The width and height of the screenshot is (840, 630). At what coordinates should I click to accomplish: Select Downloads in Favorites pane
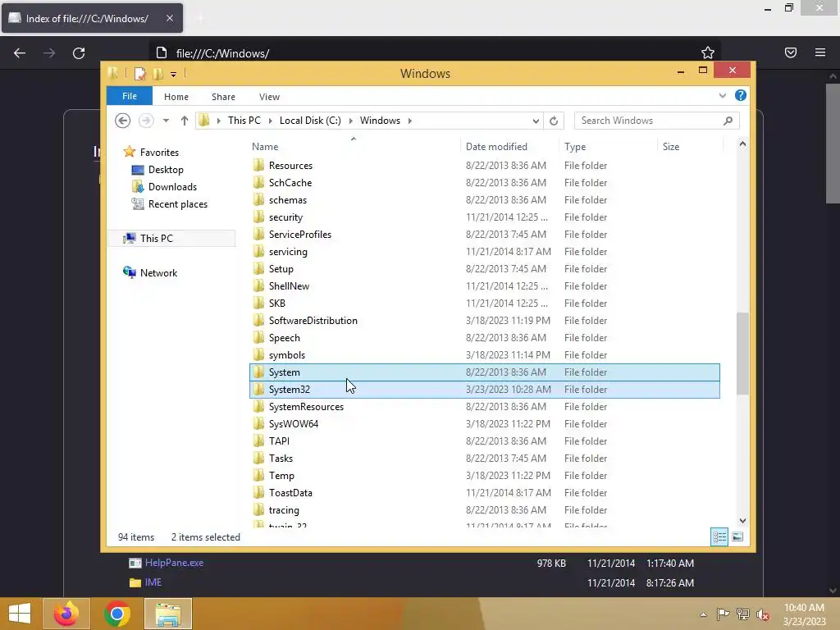tap(172, 186)
